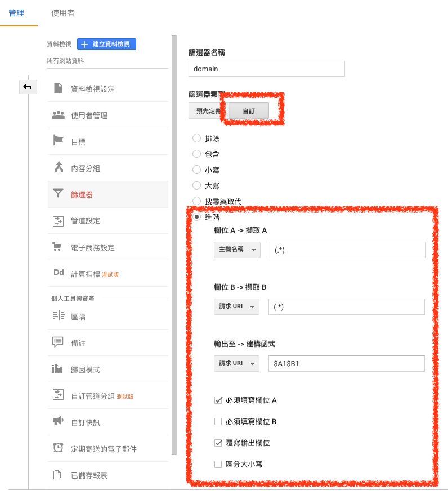448x491 pixels.
Task: Click the content grouping icon beside 內容分組
Action: pos(59,167)
